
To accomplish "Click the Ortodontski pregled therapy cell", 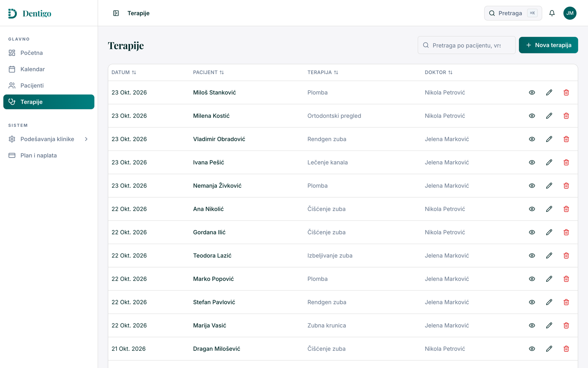I will pos(334,116).
